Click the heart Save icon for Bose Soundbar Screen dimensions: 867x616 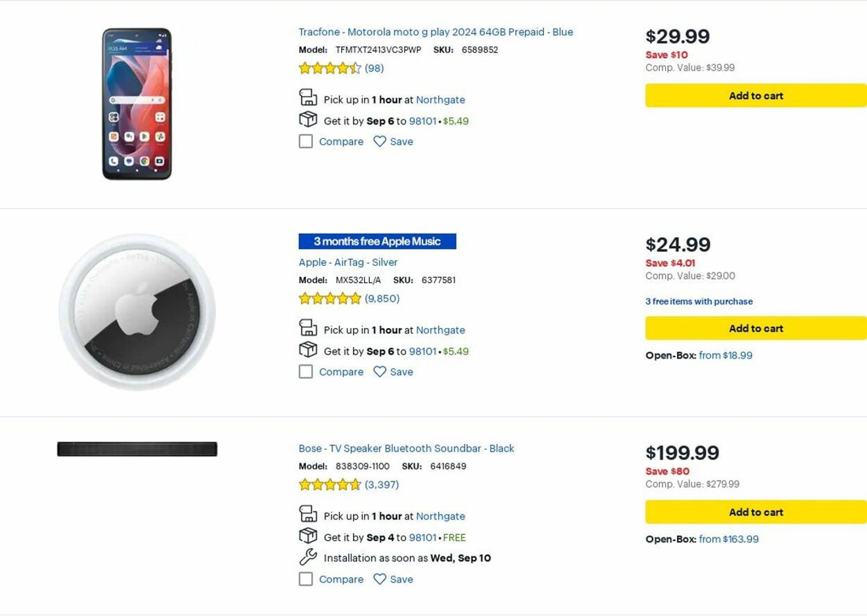coord(380,579)
